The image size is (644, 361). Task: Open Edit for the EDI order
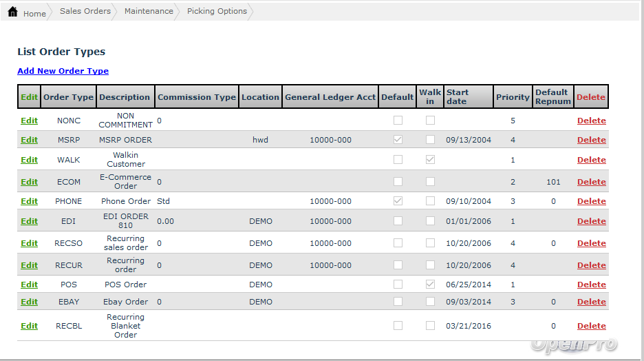click(29, 221)
